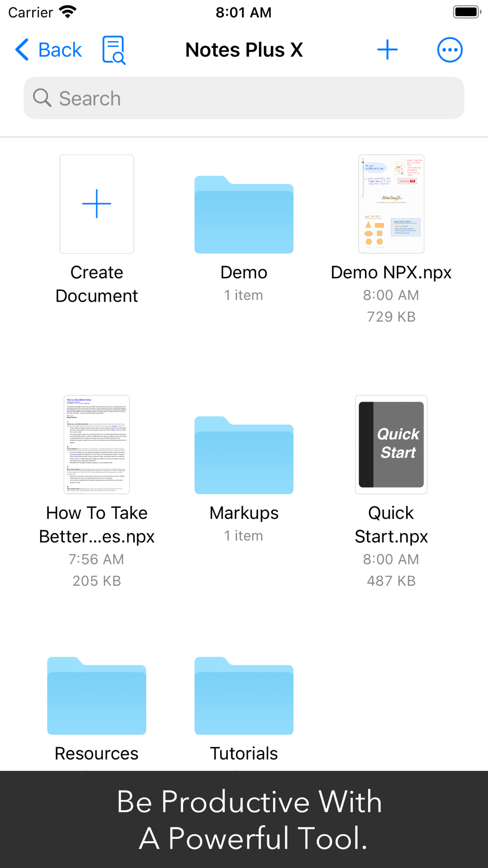Open the Quick Start.npx notebook
The image size is (488, 868).
[x=391, y=445]
